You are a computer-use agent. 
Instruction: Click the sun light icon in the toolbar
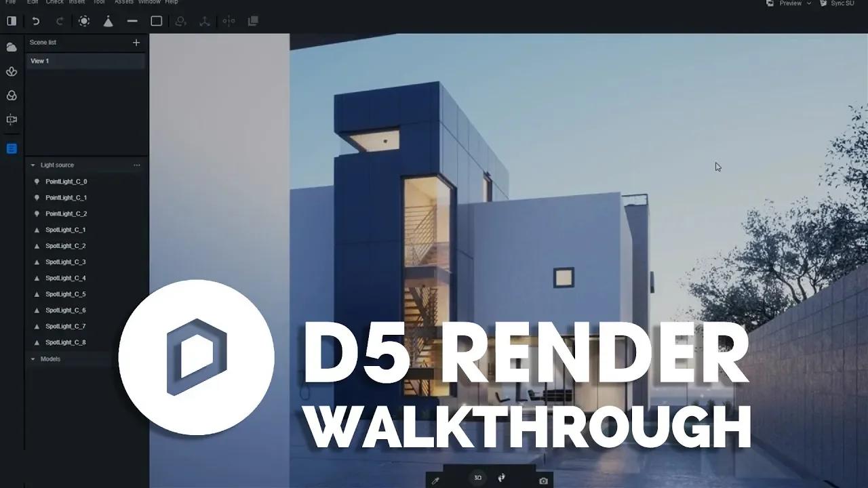click(83, 21)
